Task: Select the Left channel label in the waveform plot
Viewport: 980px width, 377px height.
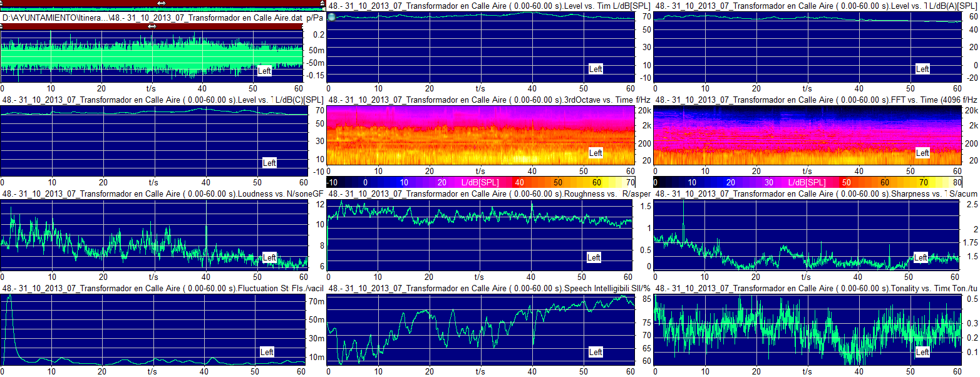Action: [x=265, y=71]
